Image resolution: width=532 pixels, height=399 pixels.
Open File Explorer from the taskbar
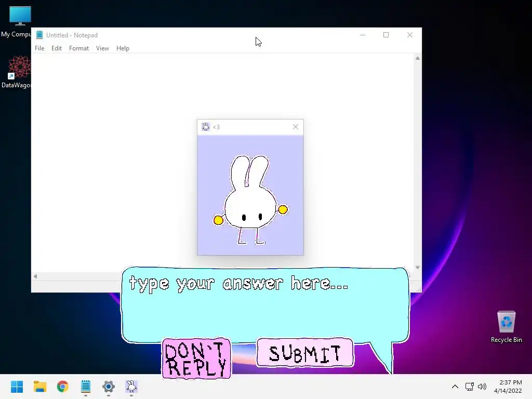40,387
